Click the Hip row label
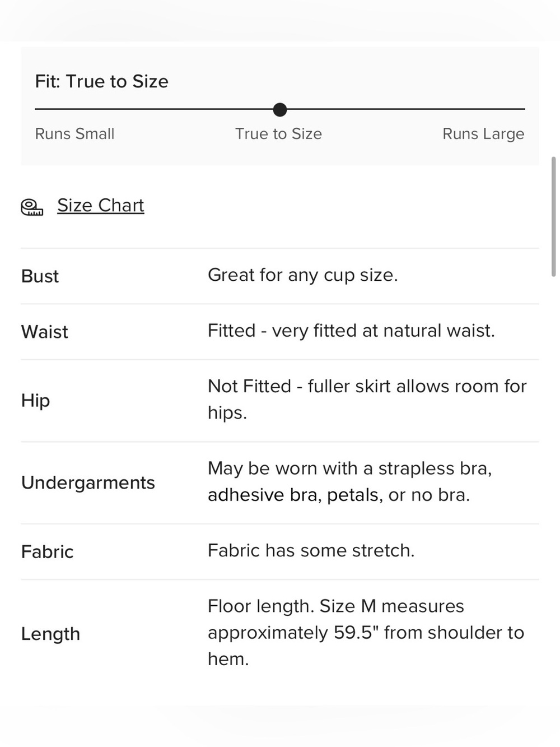Image resolution: width=560 pixels, height=747 pixels. 35,401
